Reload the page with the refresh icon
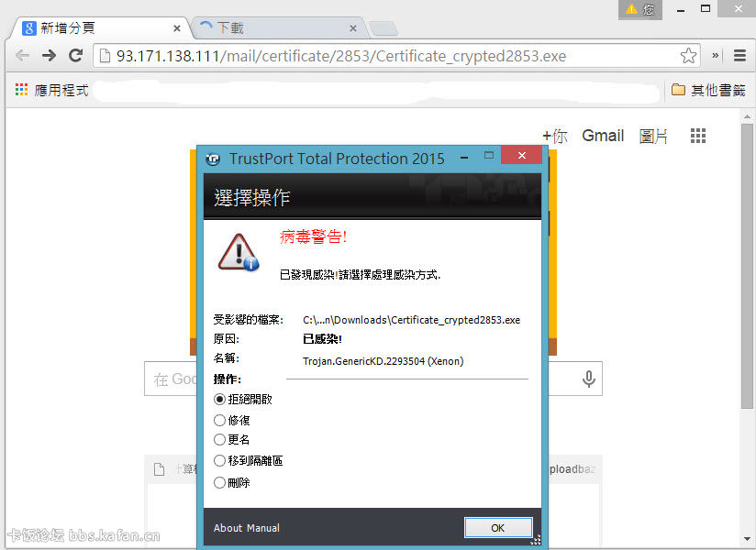The image size is (756, 550). point(75,56)
